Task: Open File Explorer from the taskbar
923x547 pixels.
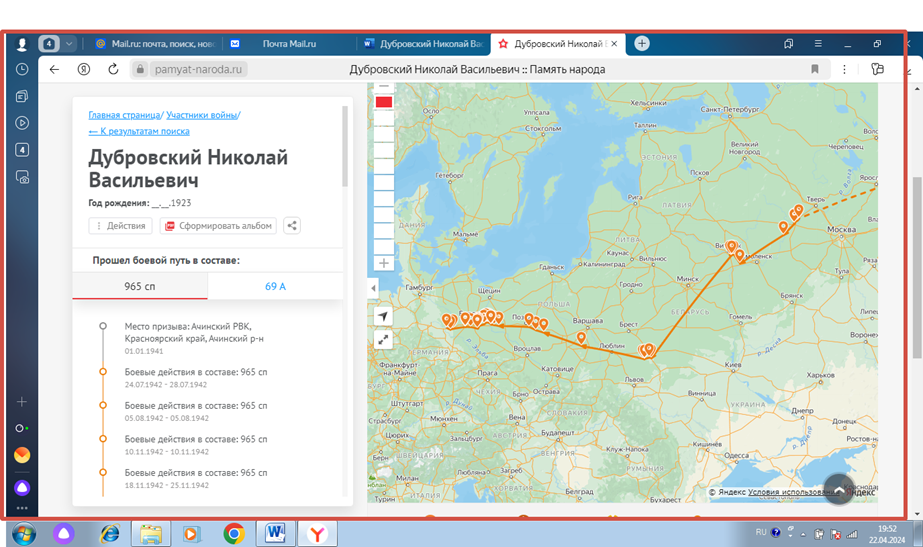Action: click(151, 534)
